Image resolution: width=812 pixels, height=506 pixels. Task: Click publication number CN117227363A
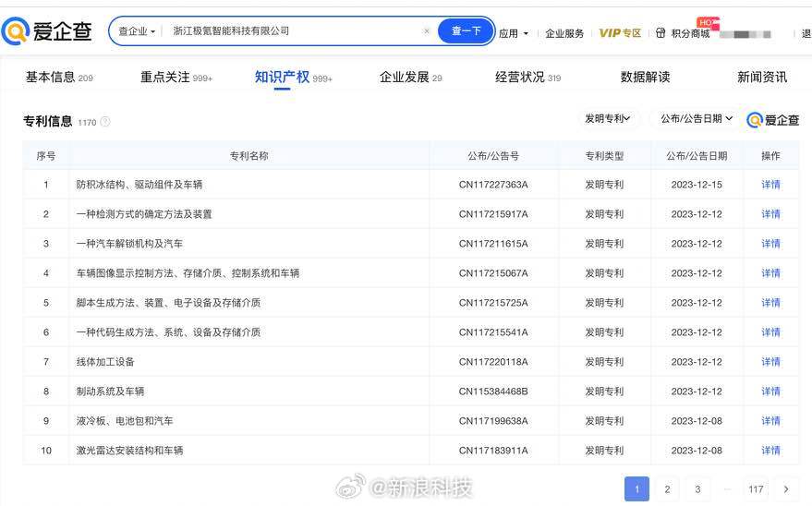click(493, 185)
